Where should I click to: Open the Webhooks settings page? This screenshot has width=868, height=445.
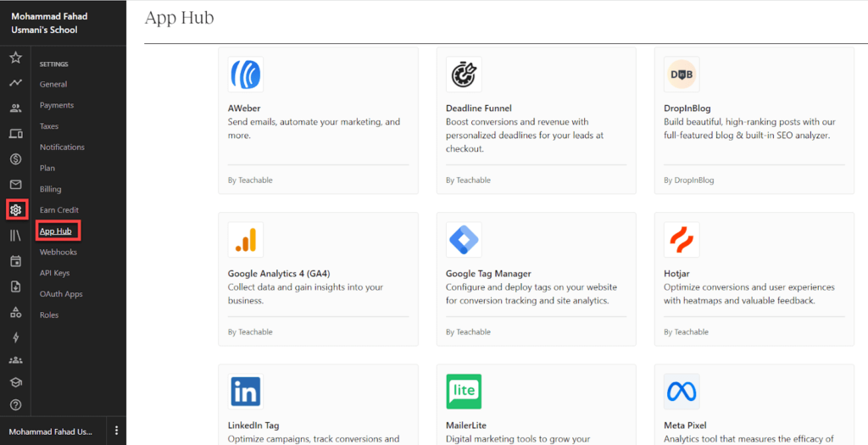click(x=58, y=253)
